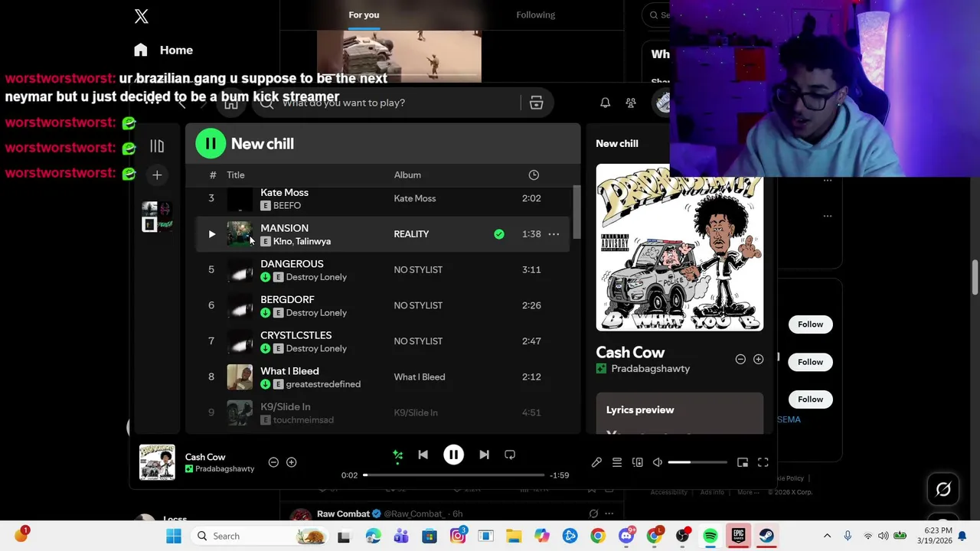Toggle MANSION saved green checkmark
The width and height of the screenshot is (980, 551).
tap(499, 234)
